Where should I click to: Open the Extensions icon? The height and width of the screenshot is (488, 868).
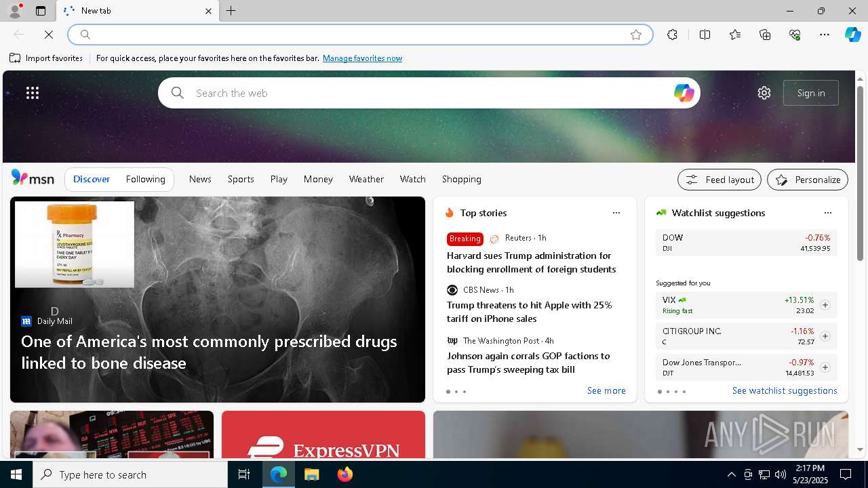pyautogui.click(x=672, y=35)
